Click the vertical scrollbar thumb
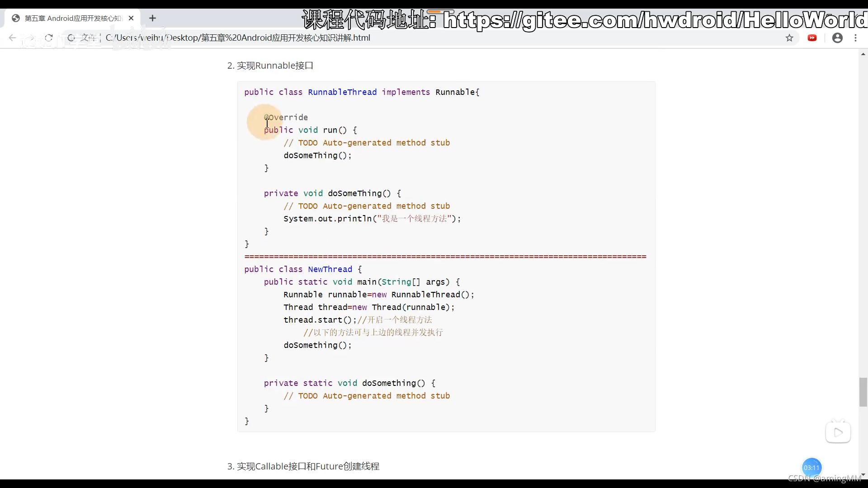The image size is (868, 488). click(863, 392)
